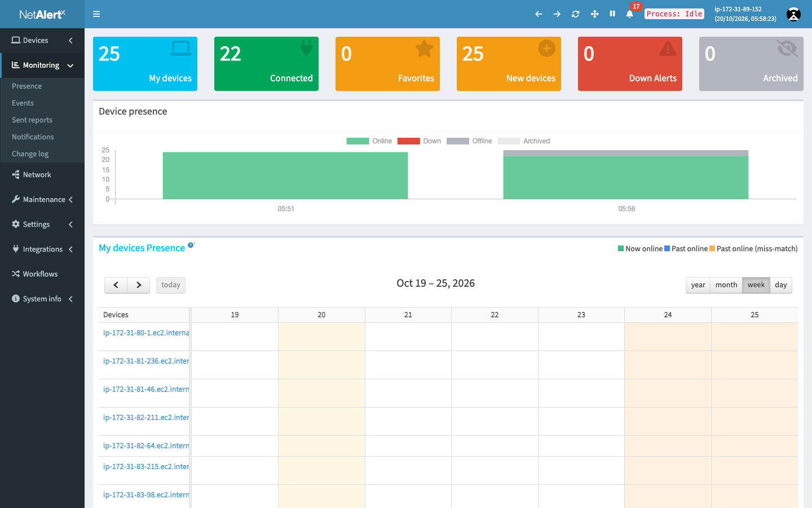Go back with the left arrow icon
The image size is (812, 508).
point(539,14)
